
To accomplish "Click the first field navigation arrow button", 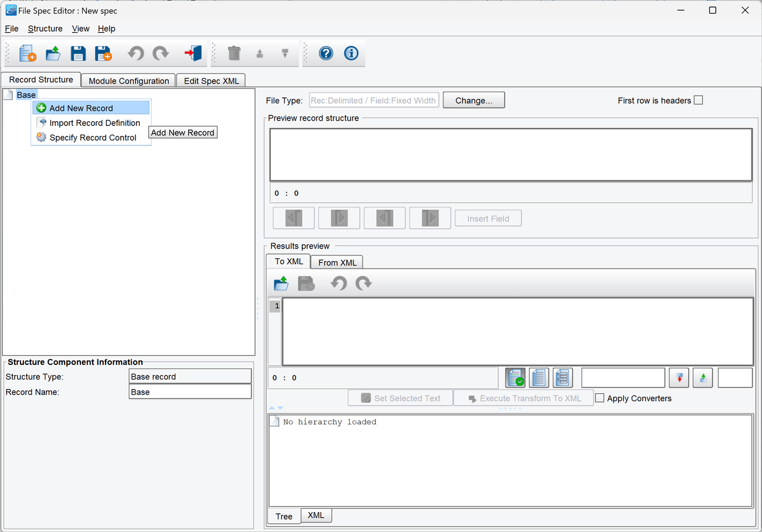I will pyautogui.click(x=294, y=218).
